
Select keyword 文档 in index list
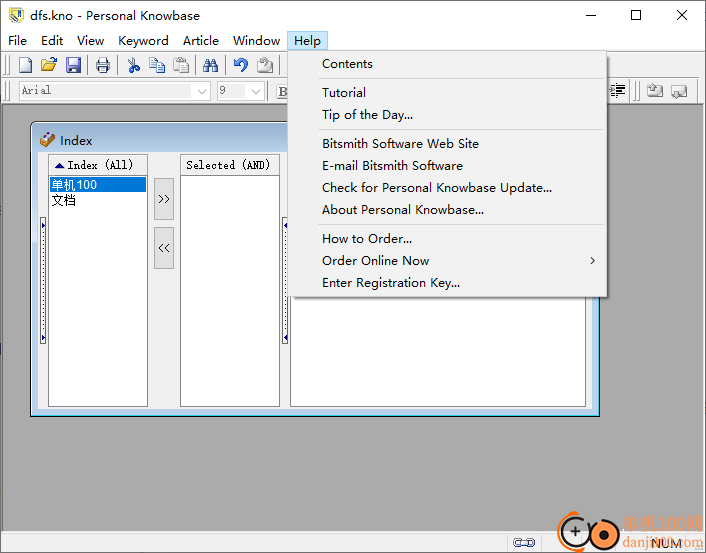coord(64,200)
